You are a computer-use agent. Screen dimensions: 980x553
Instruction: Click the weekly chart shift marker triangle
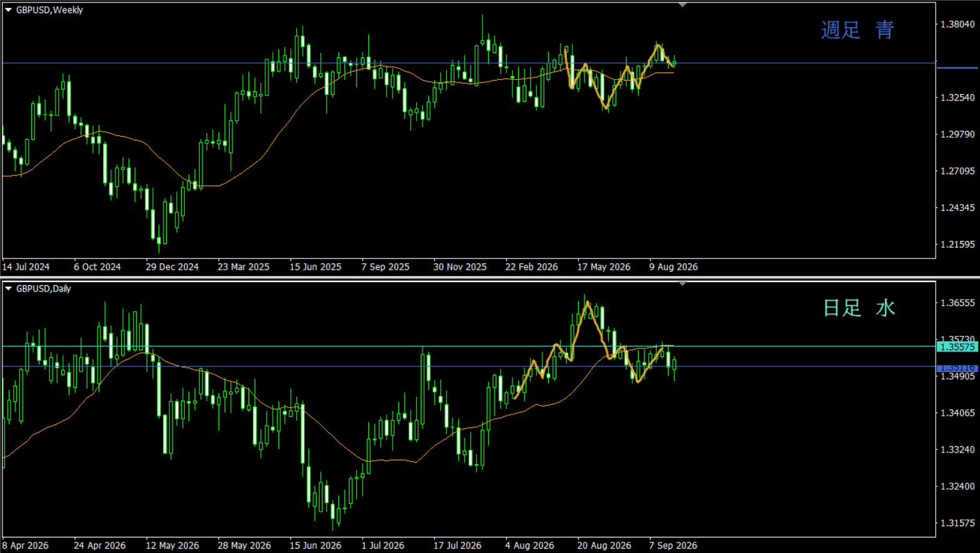point(682,5)
